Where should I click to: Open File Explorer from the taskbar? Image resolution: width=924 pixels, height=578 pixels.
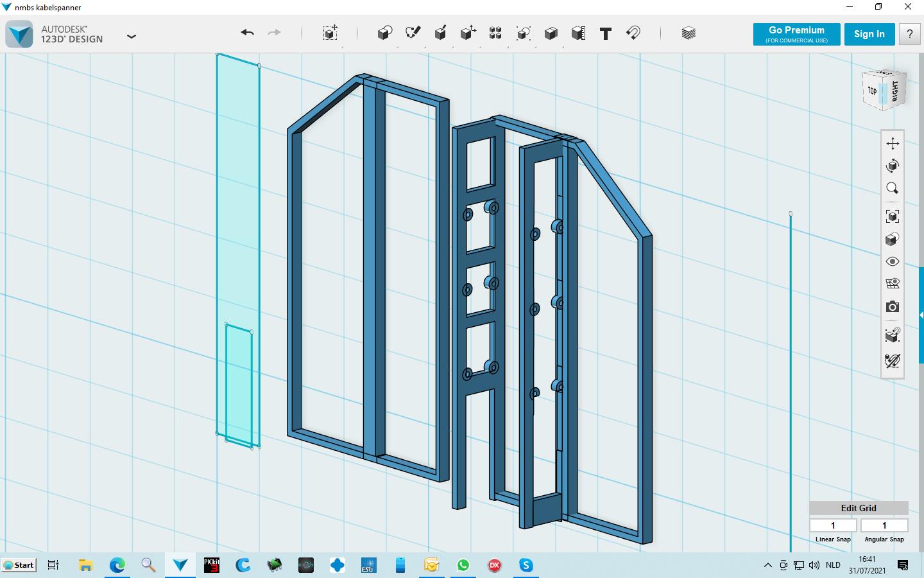click(x=85, y=565)
